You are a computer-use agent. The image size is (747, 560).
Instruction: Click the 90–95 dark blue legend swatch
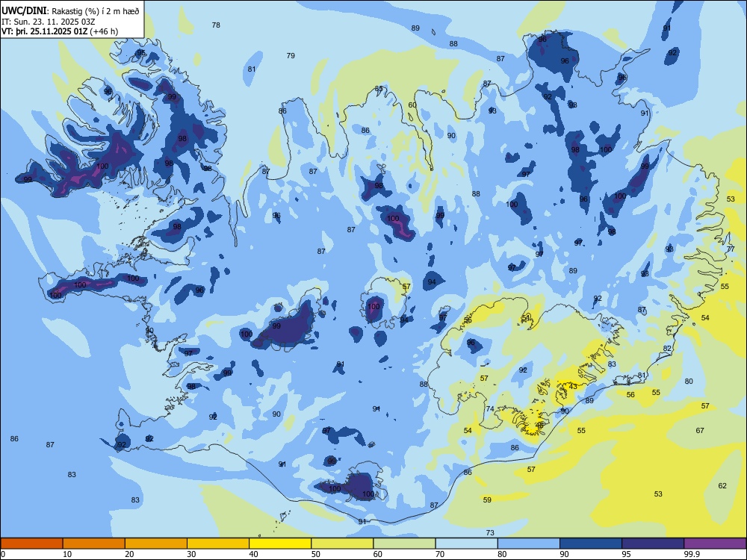point(591,544)
